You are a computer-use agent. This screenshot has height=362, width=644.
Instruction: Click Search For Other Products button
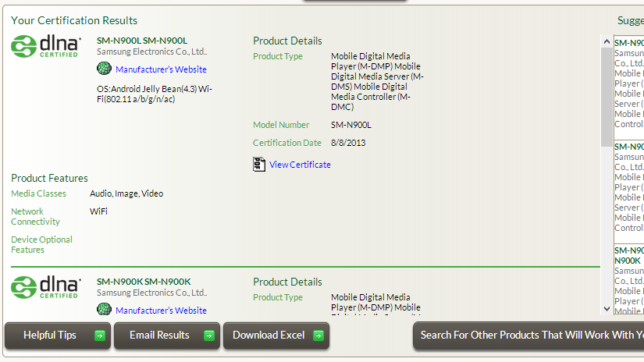click(528, 335)
